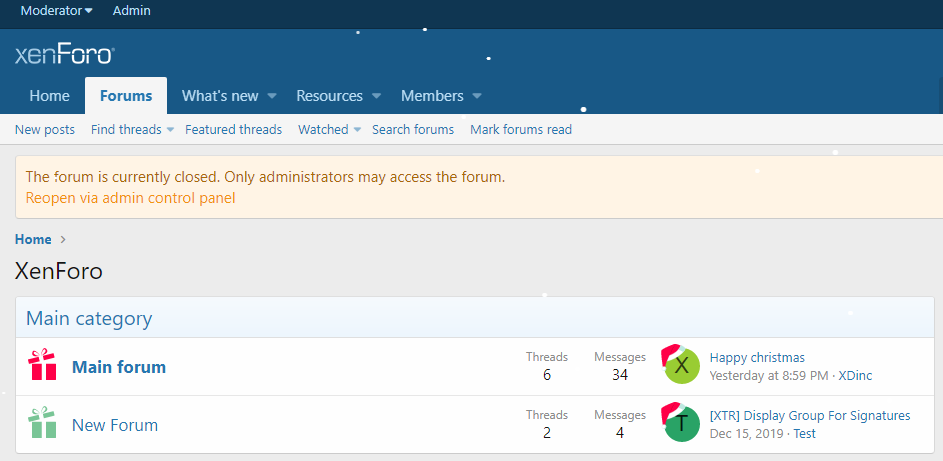Viewport: 943px width, 461px height.
Task: Expand the Members dropdown arrow
Action: [477, 97]
